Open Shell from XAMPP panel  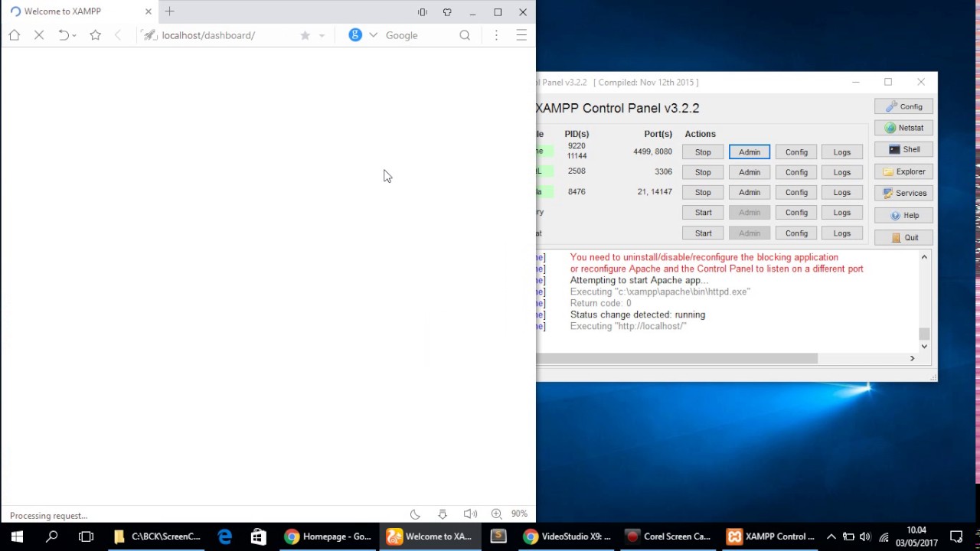tap(903, 149)
